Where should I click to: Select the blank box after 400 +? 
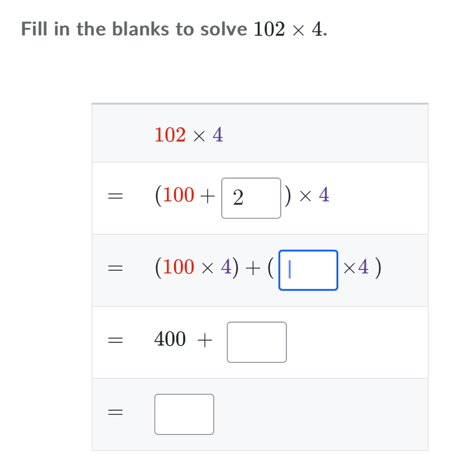pos(256,342)
